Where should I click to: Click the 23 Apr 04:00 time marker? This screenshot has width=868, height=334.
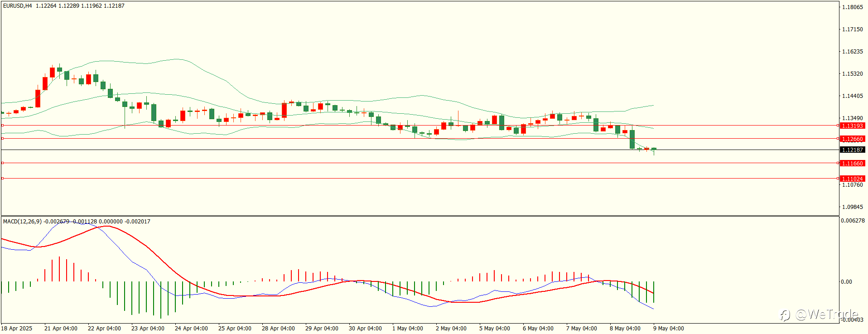point(148,329)
